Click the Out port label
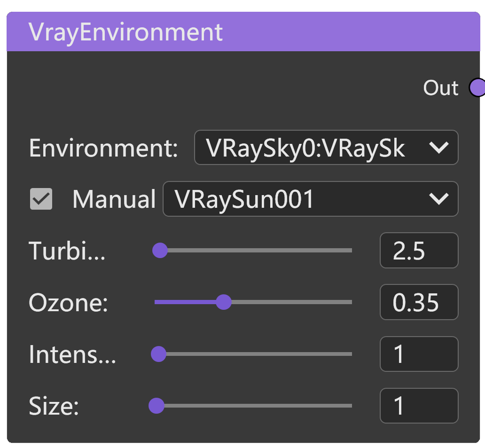This screenshot has width=485, height=448. (440, 88)
